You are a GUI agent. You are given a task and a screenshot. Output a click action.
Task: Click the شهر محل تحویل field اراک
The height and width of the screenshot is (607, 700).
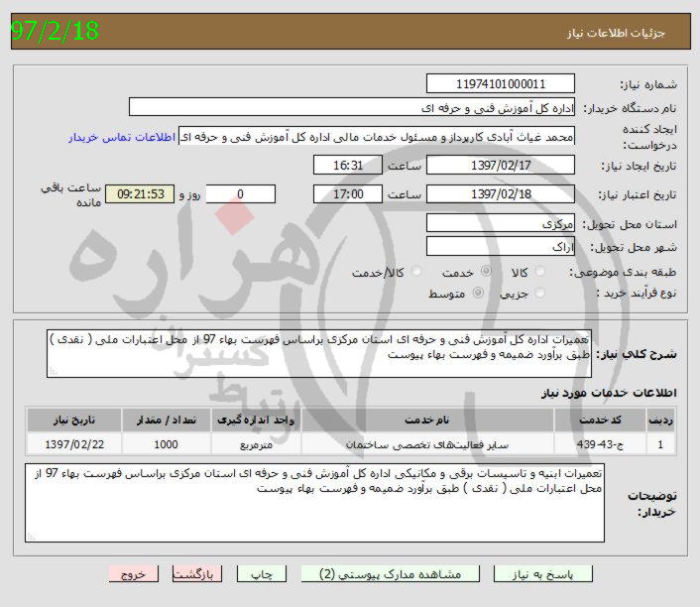(x=501, y=247)
